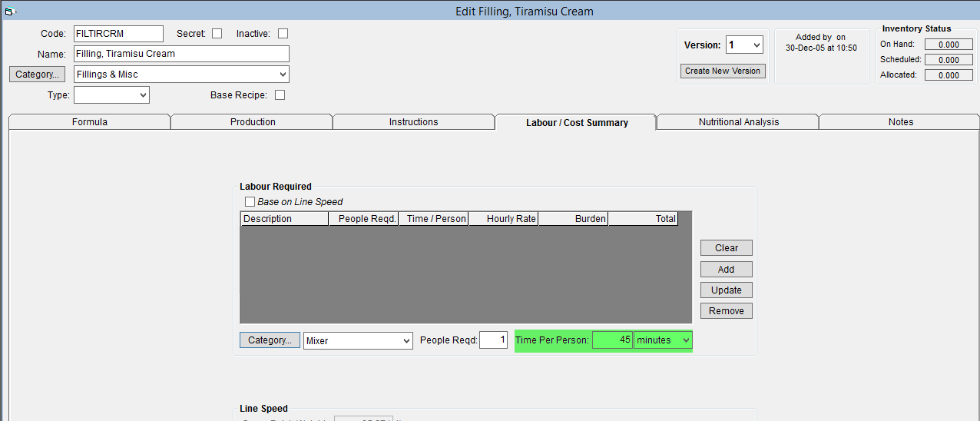Select the Labour / Cost Summary tab
980x421 pixels.
click(577, 122)
